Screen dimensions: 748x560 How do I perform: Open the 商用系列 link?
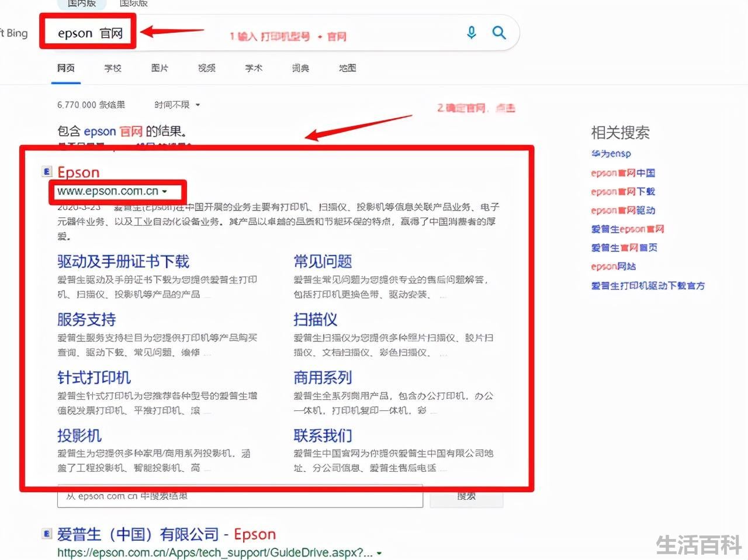pyautogui.click(x=323, y=377)
